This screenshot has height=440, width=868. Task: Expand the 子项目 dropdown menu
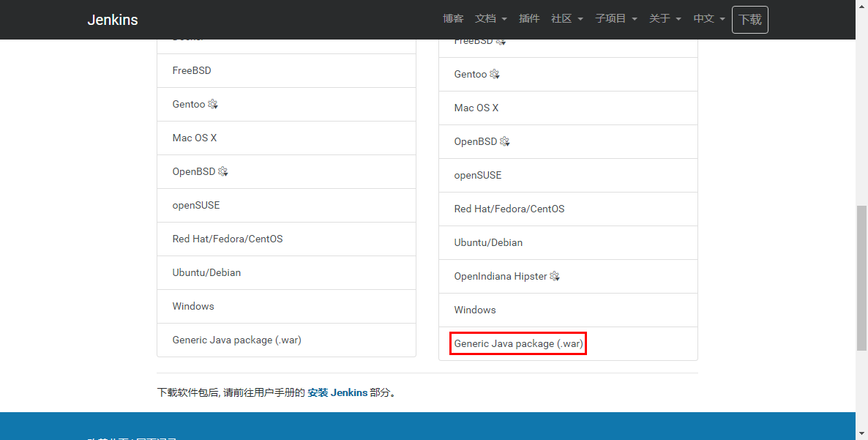tap(616, 19)
